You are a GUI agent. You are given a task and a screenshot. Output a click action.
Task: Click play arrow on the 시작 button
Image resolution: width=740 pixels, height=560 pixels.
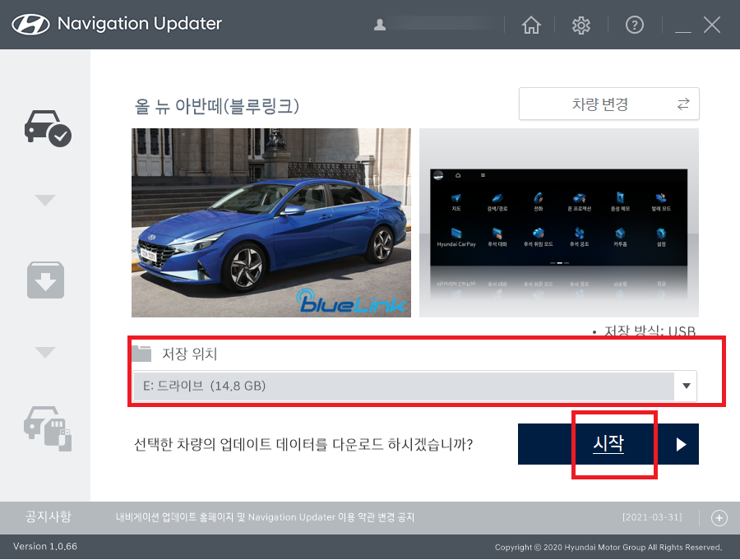[681, 444]
